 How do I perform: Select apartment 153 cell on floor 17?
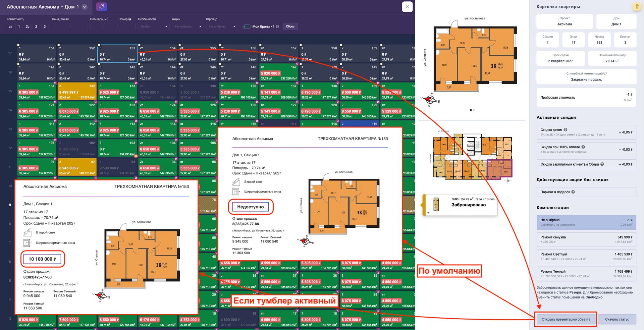coord(117,53)
